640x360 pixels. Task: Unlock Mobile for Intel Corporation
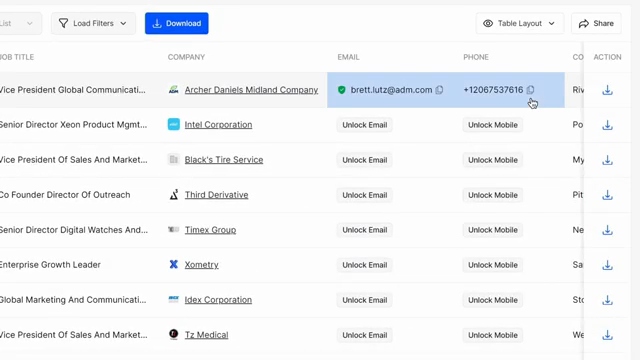[x=493, y=125]
